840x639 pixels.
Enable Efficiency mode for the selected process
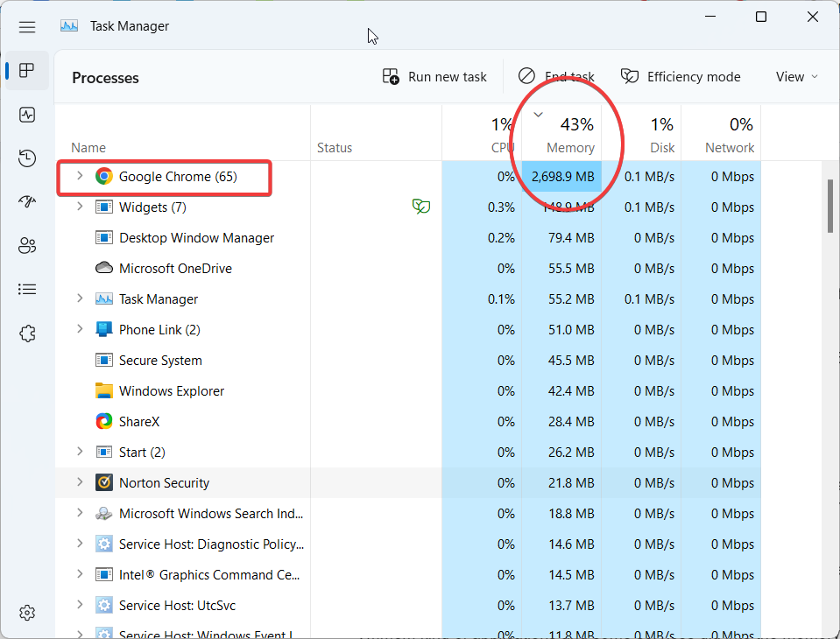pos(681,76)
